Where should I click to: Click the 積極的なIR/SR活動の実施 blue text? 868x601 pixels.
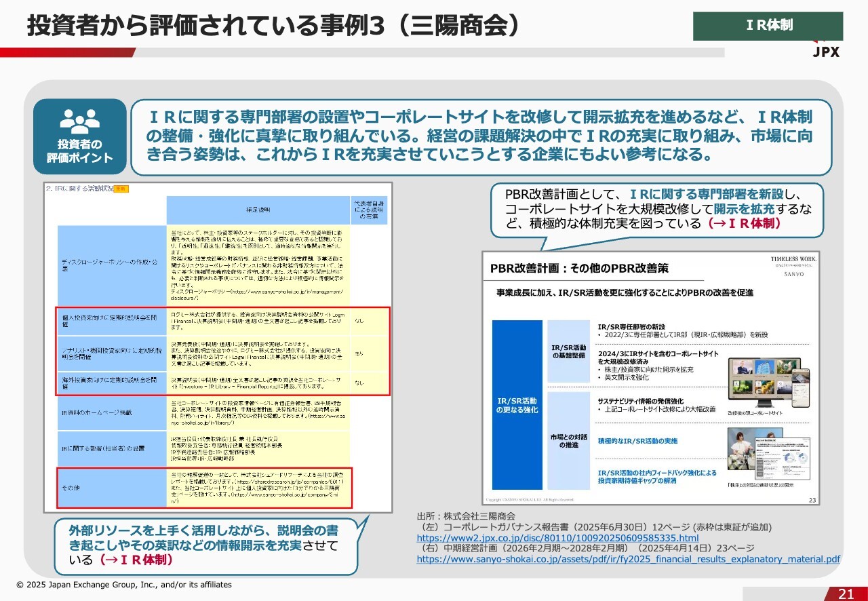tap(637, 441)
